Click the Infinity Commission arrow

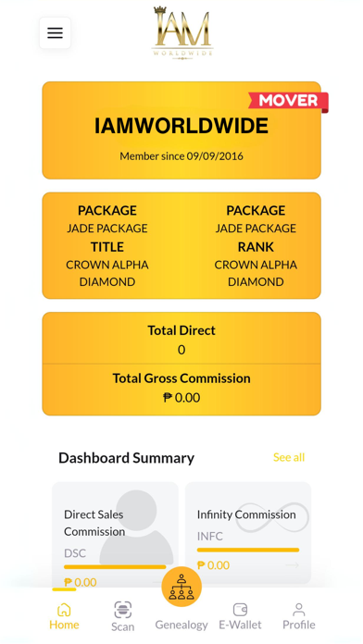pyautogui.click(x=292, y=565)
